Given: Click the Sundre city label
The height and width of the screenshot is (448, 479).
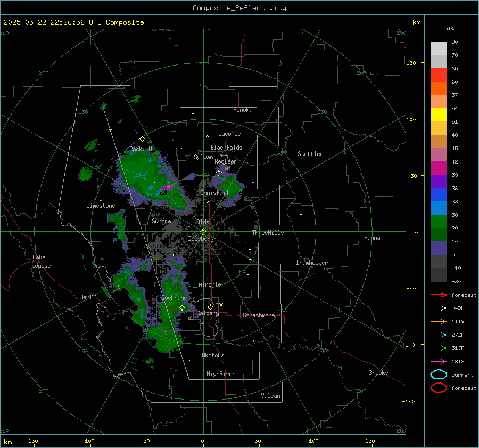Looking at the screenshot, I should (161, 221).
